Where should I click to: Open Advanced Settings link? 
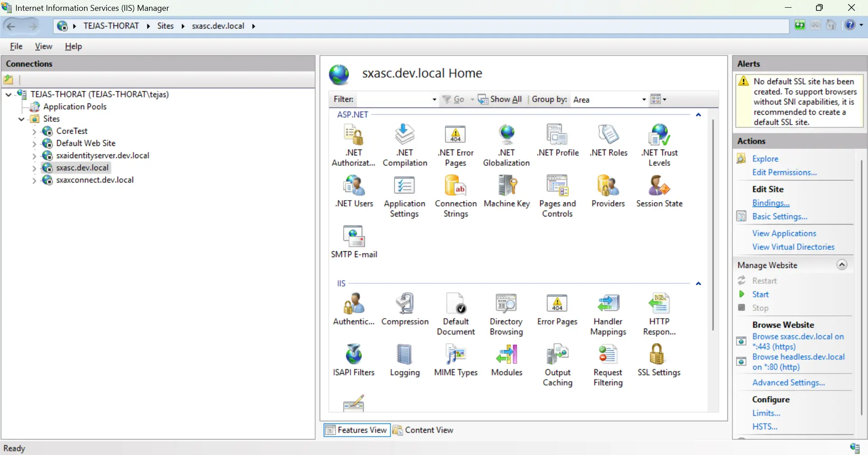point(788,383)
